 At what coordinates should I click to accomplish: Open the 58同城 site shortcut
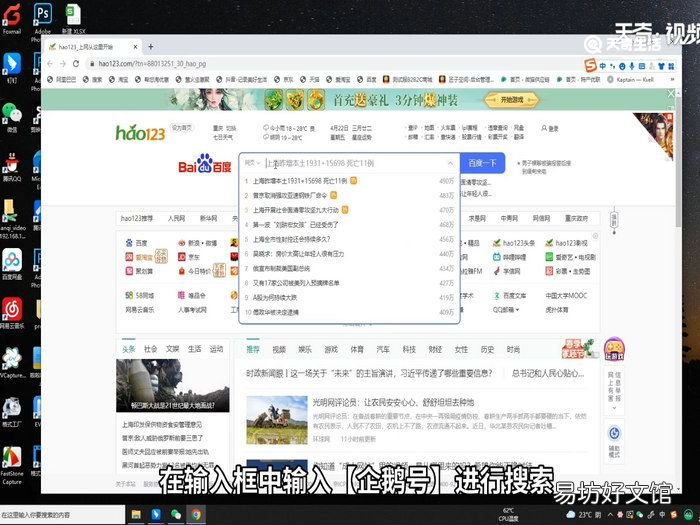tap(139, 296)
